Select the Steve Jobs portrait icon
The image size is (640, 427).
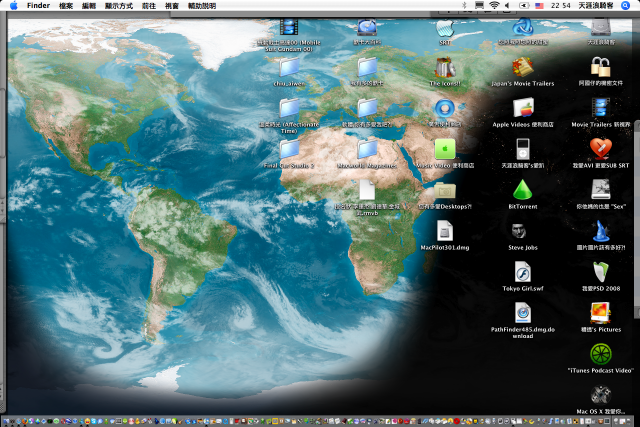click(x=518, y=231)
